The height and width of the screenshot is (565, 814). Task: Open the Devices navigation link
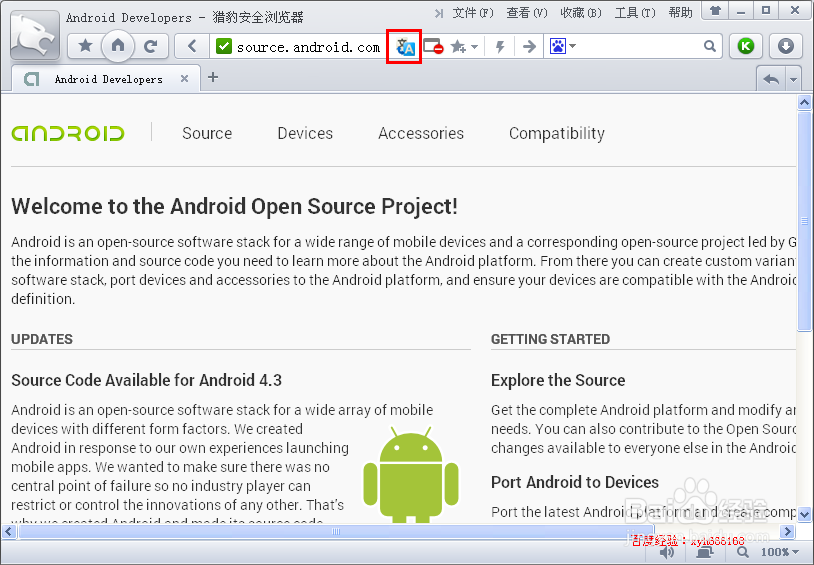pyautogui.click(x=305, y=133)
